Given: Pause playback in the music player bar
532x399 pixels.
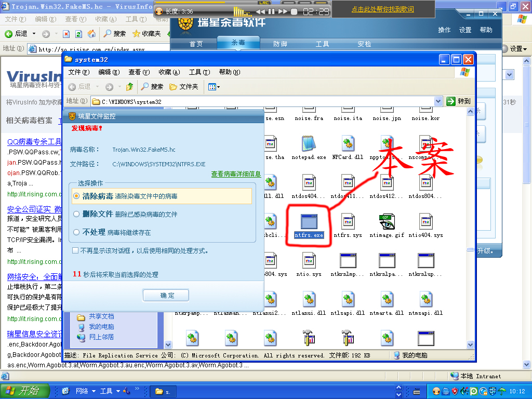Looking at the screenshot, I should pyautogui.click(x=271, y=11).
